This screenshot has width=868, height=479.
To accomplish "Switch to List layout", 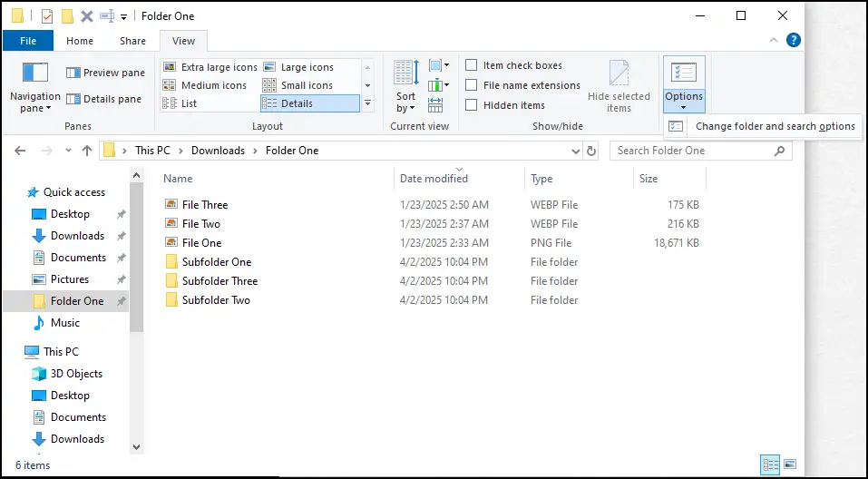I will point(180,103).
